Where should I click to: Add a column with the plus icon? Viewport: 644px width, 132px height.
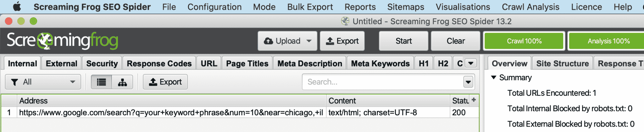pyautogui.click(x=474, y=100)
